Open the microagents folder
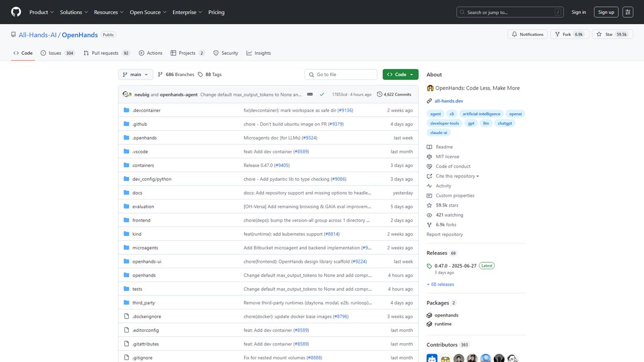 pos(145,248)
